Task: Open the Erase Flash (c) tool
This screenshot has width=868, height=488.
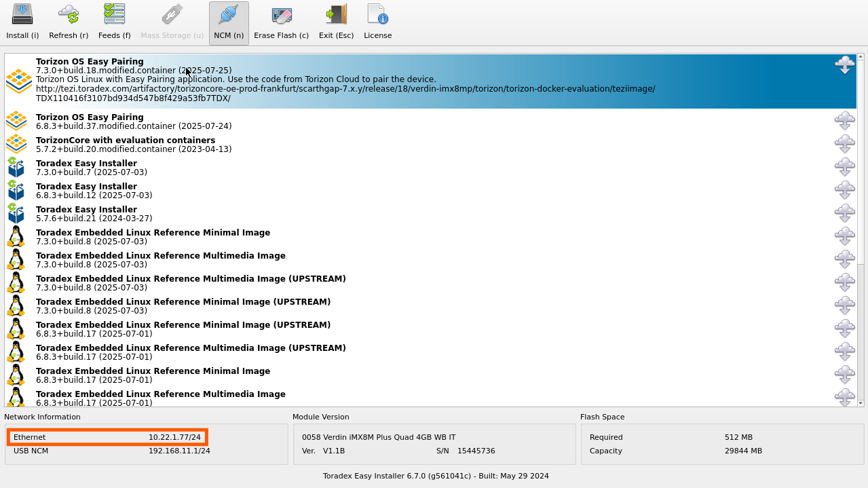Action: tap(281, 22)
